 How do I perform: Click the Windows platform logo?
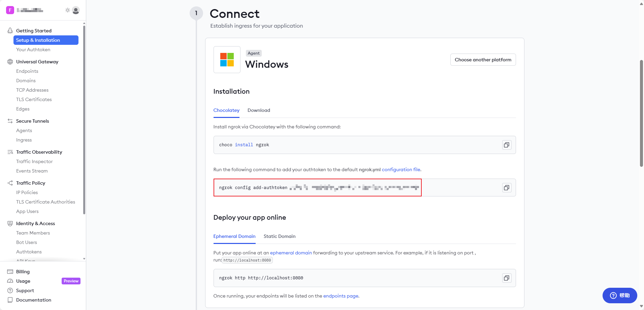click(227, 60)
